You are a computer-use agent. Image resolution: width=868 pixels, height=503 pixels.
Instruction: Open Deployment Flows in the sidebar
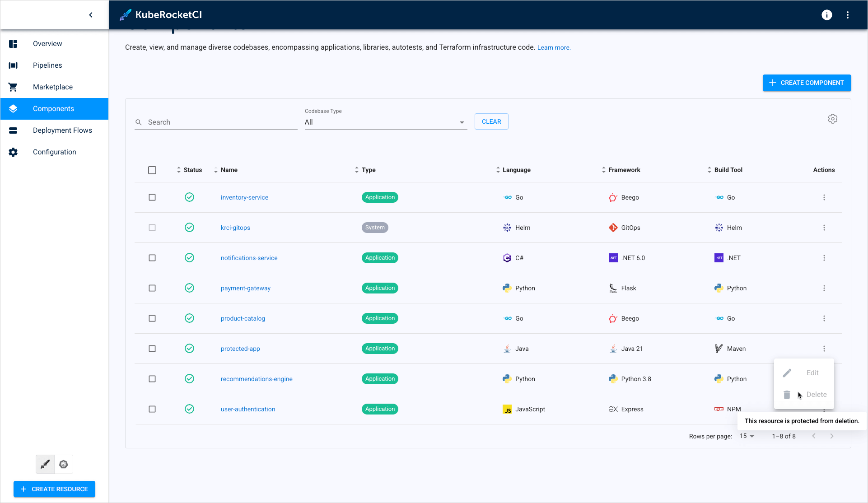click(62, 130)
